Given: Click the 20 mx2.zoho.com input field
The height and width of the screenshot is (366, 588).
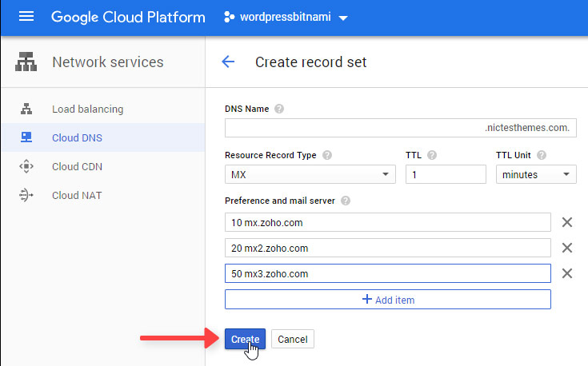Looking at the screenshot, I should point(388,248).
